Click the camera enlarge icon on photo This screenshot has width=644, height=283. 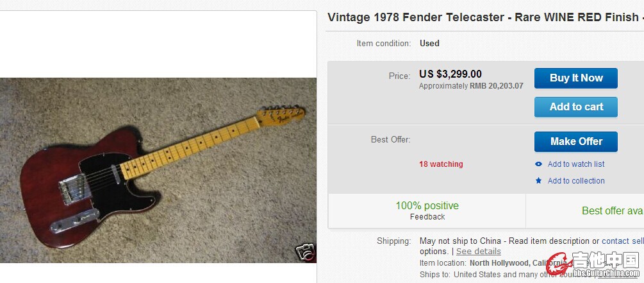click(x=306, y=252)
